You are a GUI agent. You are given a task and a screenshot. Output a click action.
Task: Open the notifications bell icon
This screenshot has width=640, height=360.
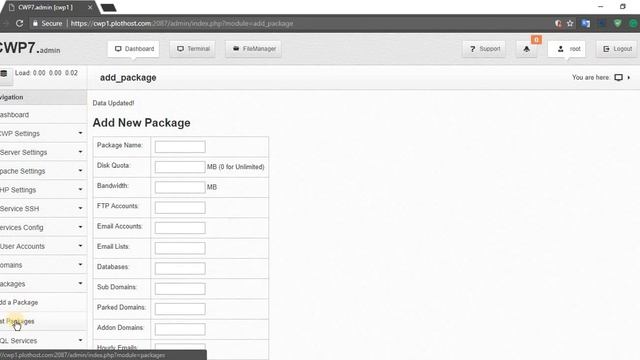pos(527,49)
